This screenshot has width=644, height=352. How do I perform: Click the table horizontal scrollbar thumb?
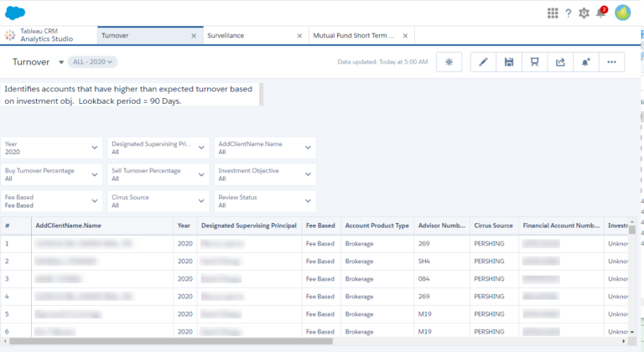(171, 341)
